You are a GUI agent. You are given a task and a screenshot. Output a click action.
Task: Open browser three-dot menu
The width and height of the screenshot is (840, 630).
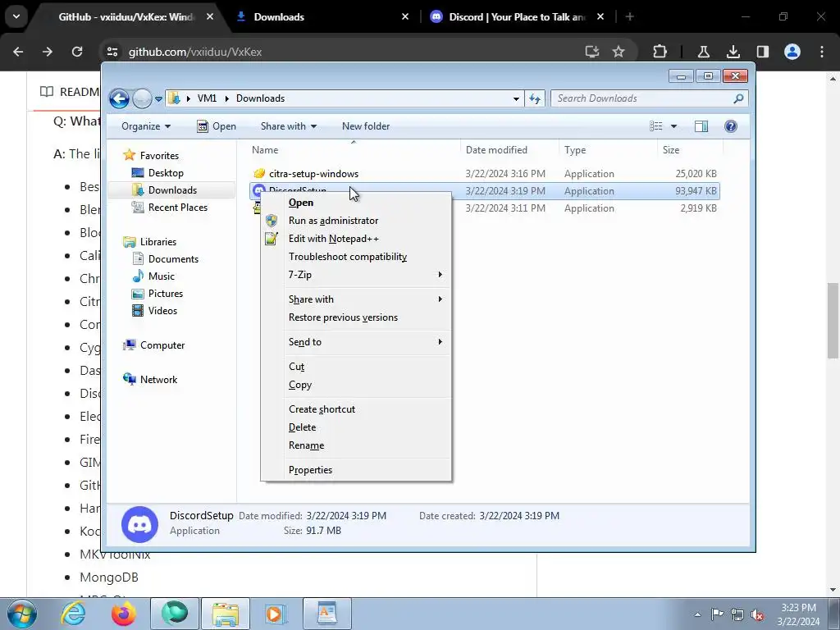[822, 52]
